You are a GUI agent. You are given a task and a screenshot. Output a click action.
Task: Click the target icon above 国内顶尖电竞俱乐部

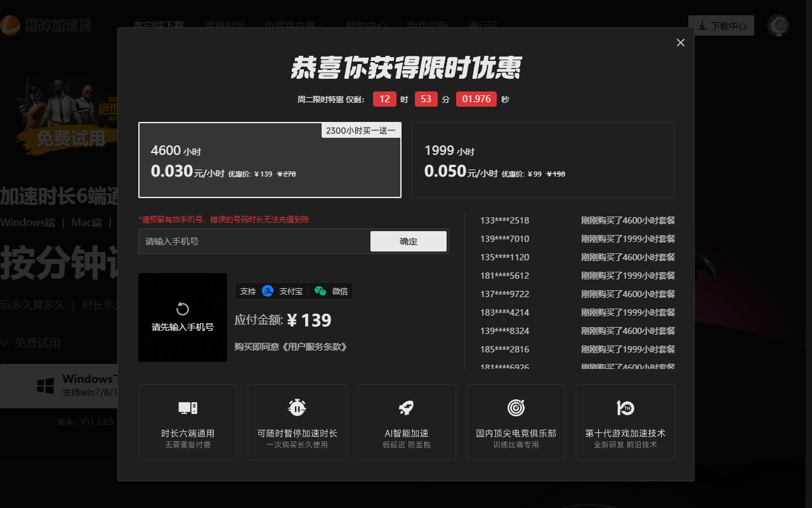coord(516,408)
